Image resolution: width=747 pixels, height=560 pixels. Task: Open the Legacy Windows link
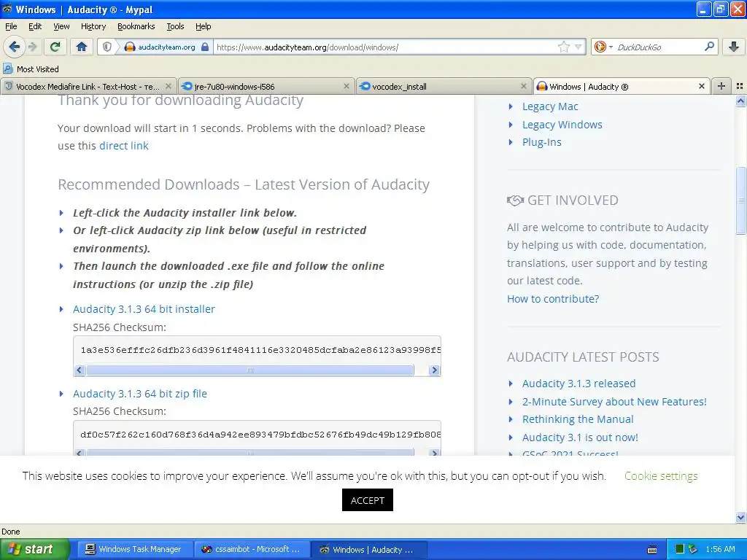pos(562,125)
